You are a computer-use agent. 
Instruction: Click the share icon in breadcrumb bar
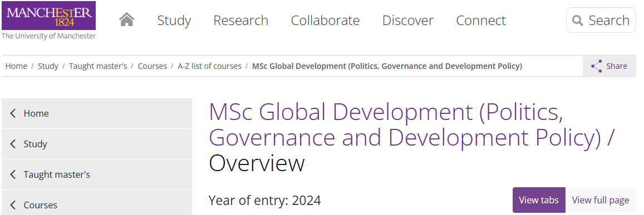[x=596, y=66]
